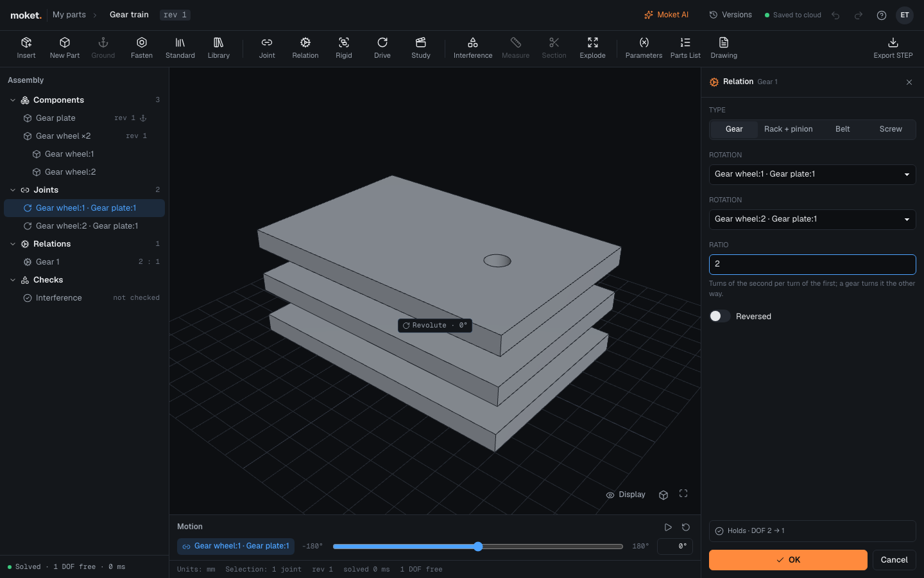The image size is (924, 578).
Task: Open Versions history
Action: pyautogui.click(x=730, y=15)
